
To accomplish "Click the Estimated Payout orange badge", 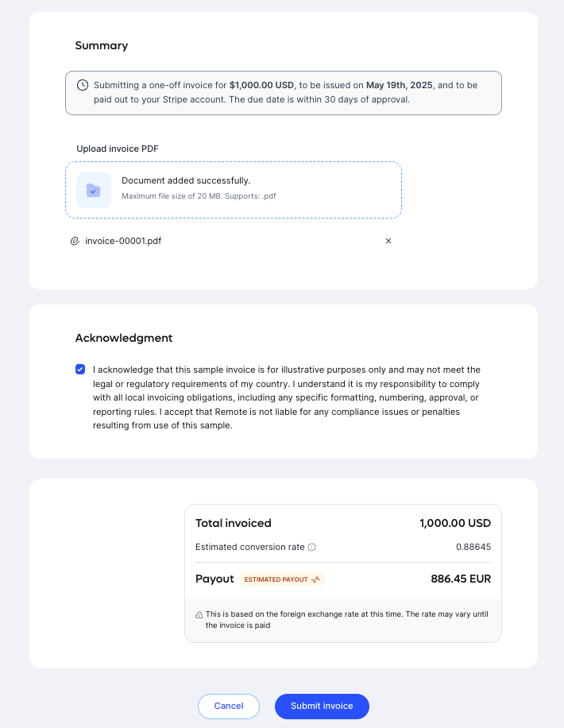I will [282, 579].
